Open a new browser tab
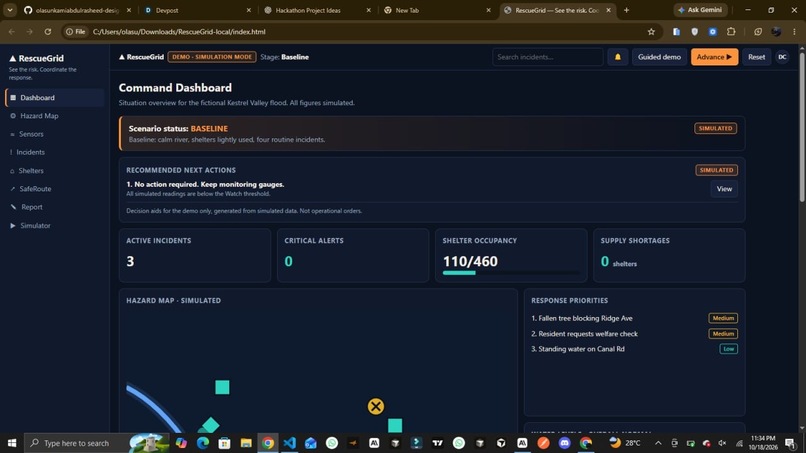This screenshot has height=453, width=806. coord(626,10)
